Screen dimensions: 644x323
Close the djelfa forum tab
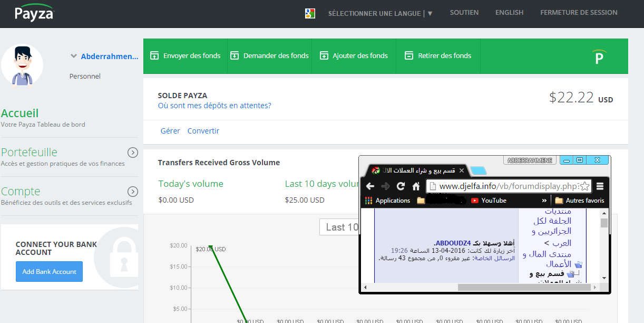pos(462,170)
